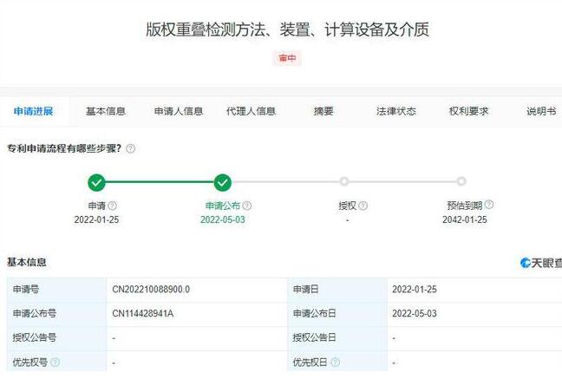Click the question mark beside 授权 step
Viewport: 562px width, 392px height.
tap(363, 206)
